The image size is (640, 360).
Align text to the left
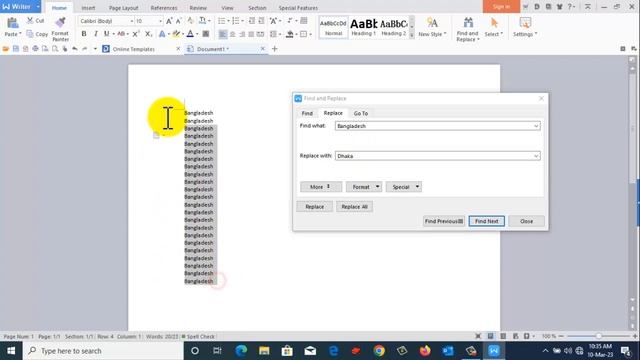tap(222, 34)
